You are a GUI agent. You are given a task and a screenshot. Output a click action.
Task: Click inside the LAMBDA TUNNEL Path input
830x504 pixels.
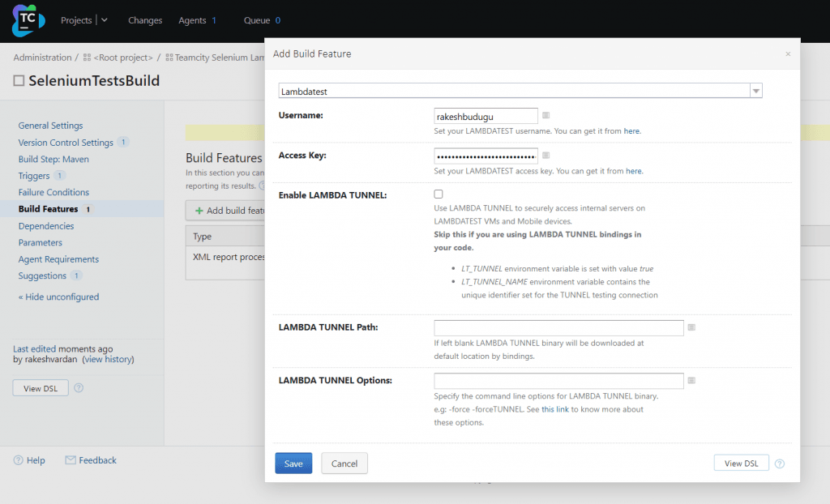558,328
